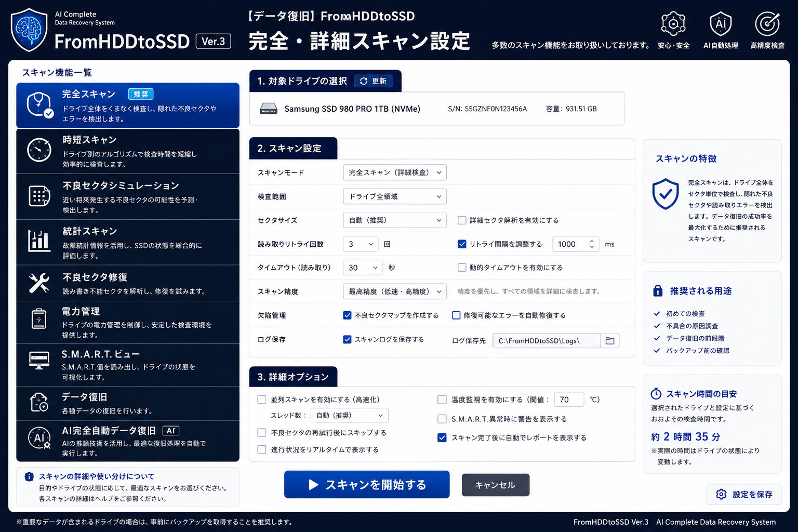Adjust the retry interval 1000 ms stepper
798x532 pixels.
591,244
